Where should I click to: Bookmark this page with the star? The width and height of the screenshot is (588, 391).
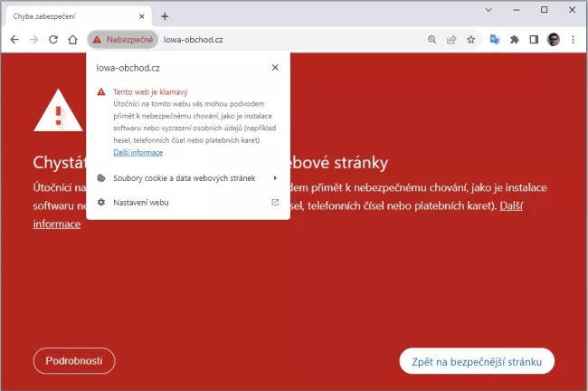tap(471, 40)
